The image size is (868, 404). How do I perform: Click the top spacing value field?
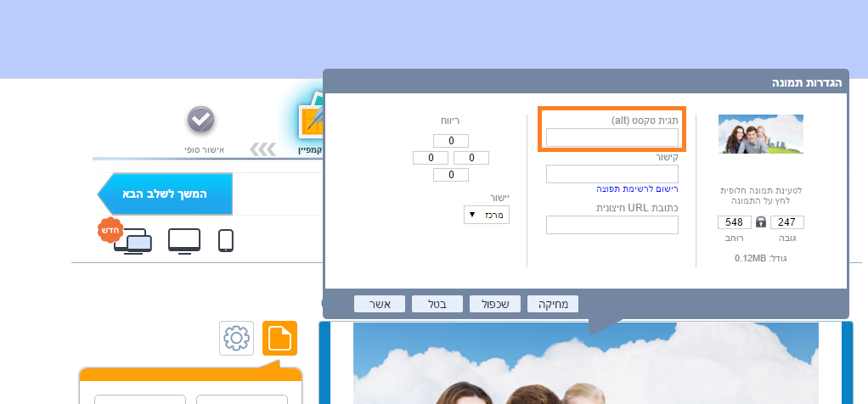pos(451,141)
